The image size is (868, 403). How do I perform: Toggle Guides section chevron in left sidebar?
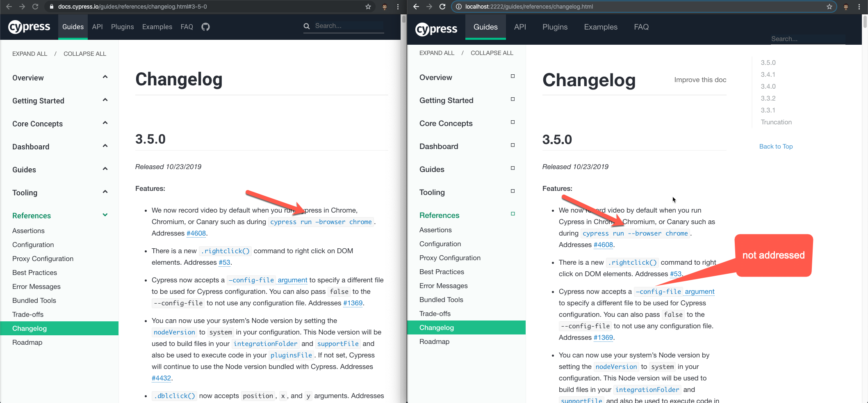[105, 169]
